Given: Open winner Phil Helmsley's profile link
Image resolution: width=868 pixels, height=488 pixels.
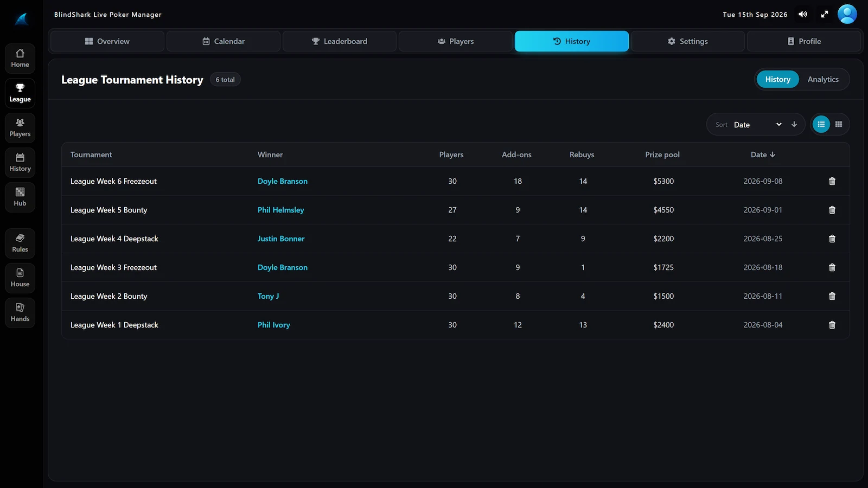Looking at the screenshot, I should coord(280,210).
